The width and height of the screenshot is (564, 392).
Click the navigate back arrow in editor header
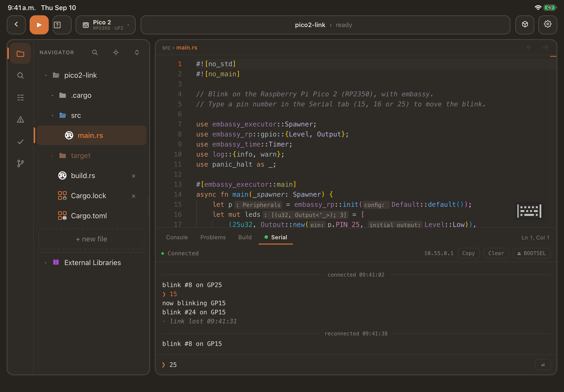tap(529, 47)
